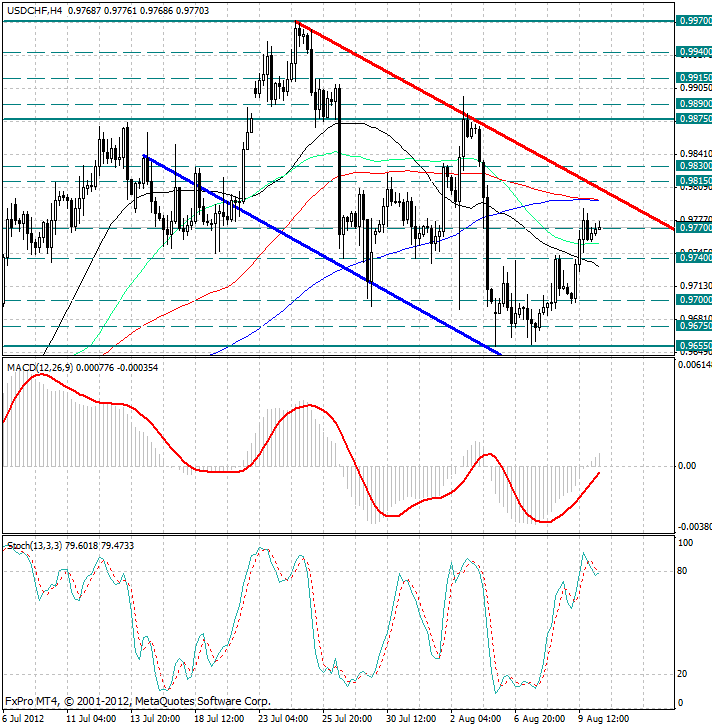The width and height of the screenshot is (712, 726).
Task: Click the 11 Jul 04:00 date label
Action: 91,719
